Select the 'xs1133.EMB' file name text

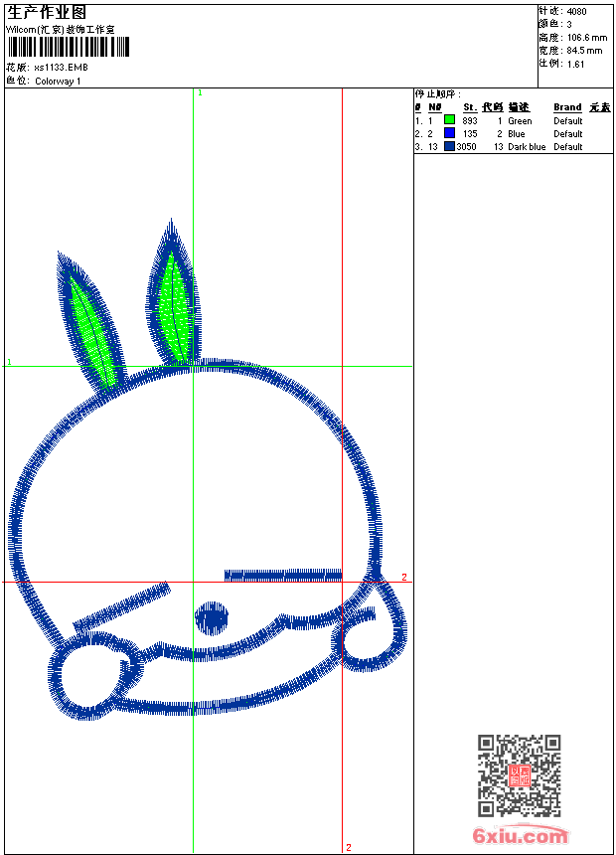[x=61, y=68]
